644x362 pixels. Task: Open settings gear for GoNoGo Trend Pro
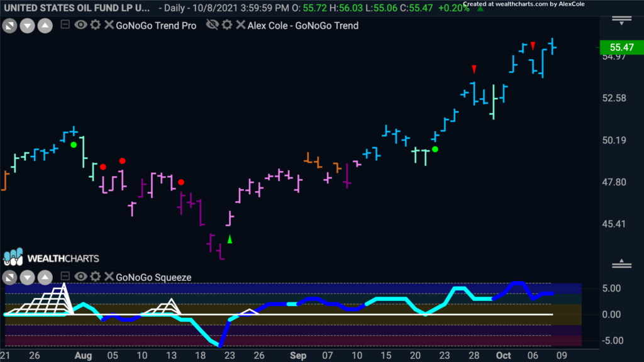click(x=96, y=25)
